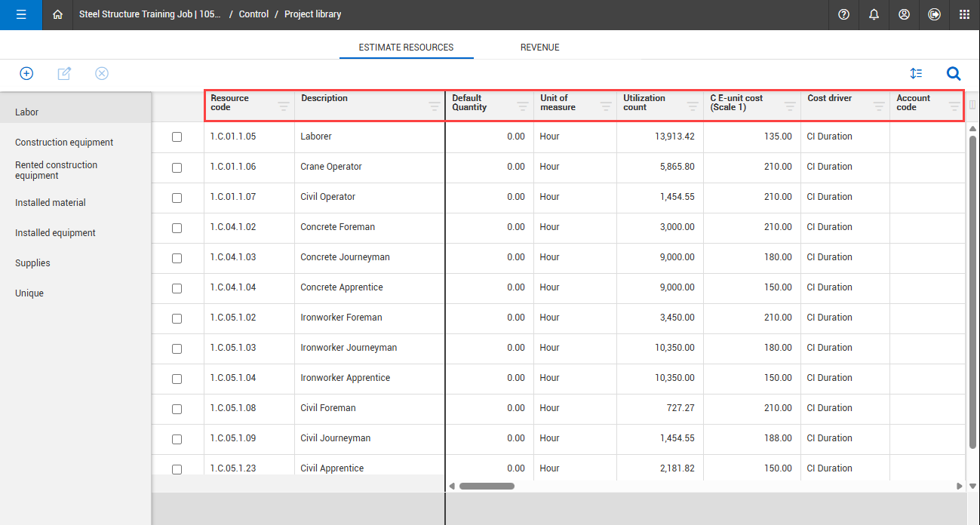
Task: Open filter menu for Resource code column
Action: pos(283,106)
